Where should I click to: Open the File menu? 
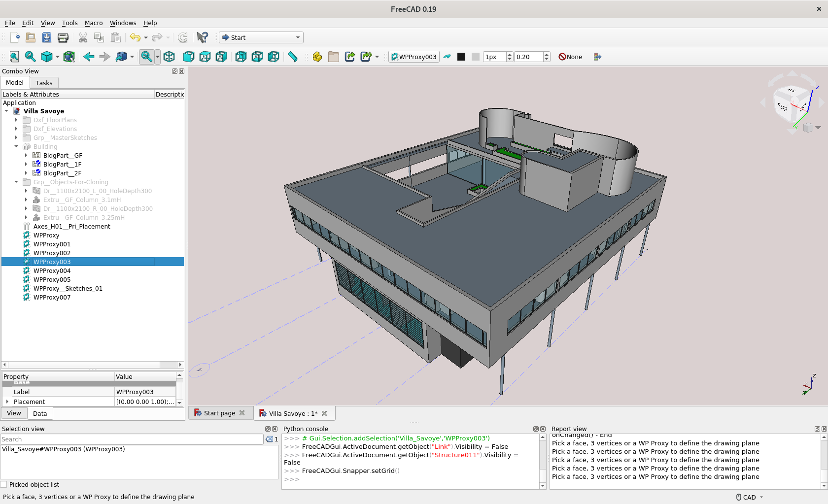10,23
